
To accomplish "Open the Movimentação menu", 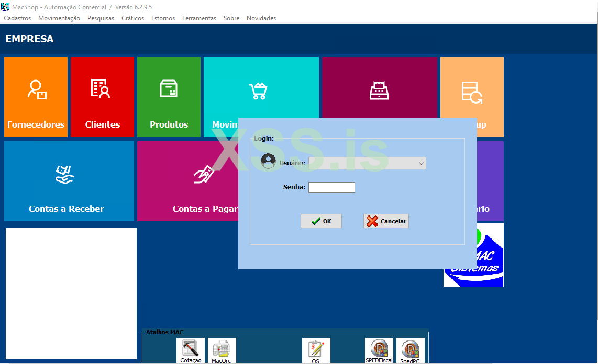I will pyautogui.click(x=59, y=18).
